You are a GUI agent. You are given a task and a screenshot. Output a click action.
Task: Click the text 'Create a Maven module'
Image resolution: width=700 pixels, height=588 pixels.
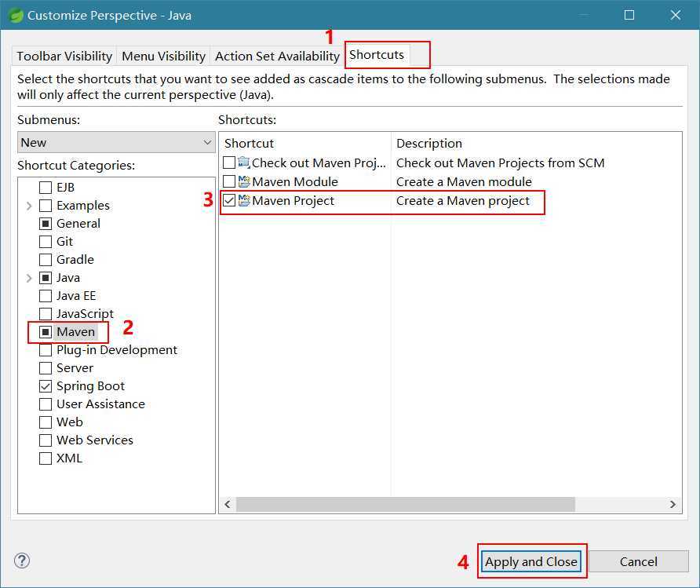(x=464, y=181)
